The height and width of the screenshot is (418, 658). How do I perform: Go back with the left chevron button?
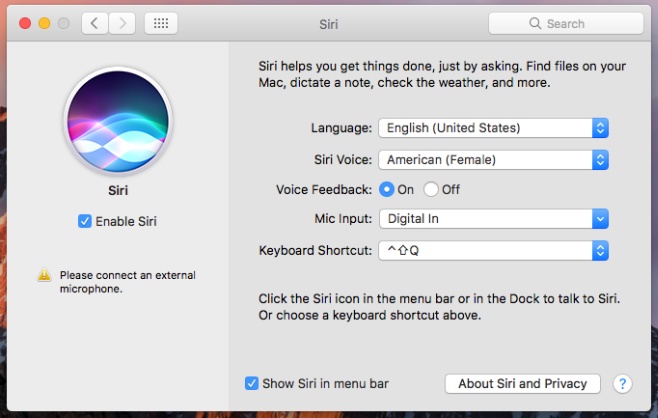click(x=95, y=24)
